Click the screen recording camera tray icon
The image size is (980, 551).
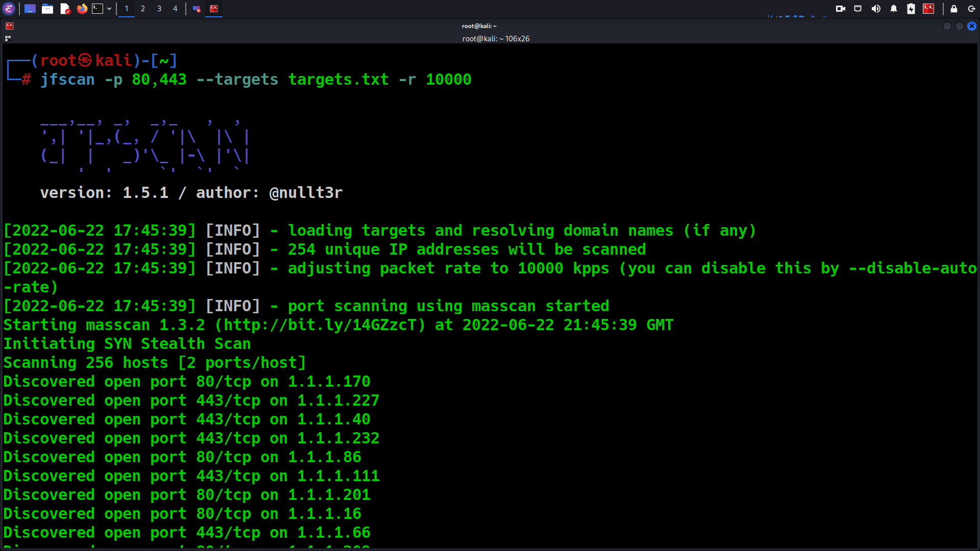tap(841, 9)
